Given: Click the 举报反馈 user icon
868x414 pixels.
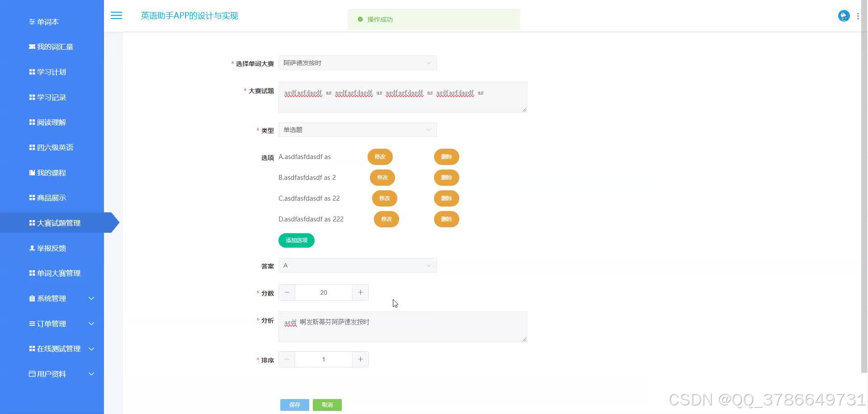Looking at the screenshot, I should [32, 248].
